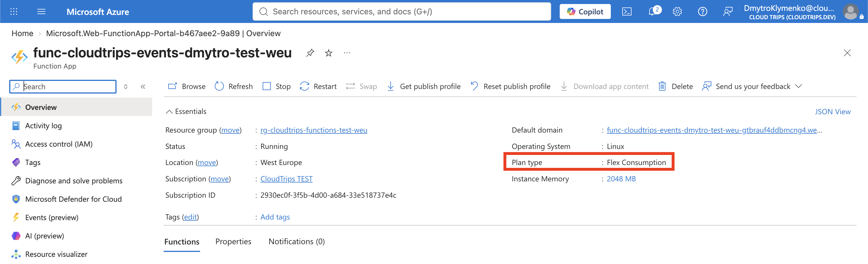The width and height of the screenshot is (868, 264).
Task: Open portal settings gear
Action: point(677,12)
